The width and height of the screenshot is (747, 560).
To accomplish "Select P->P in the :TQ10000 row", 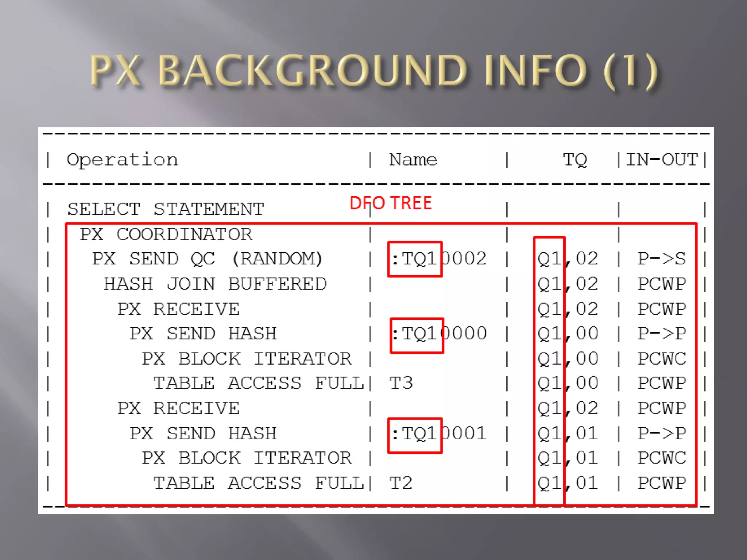I will click(x=662, y=334).
